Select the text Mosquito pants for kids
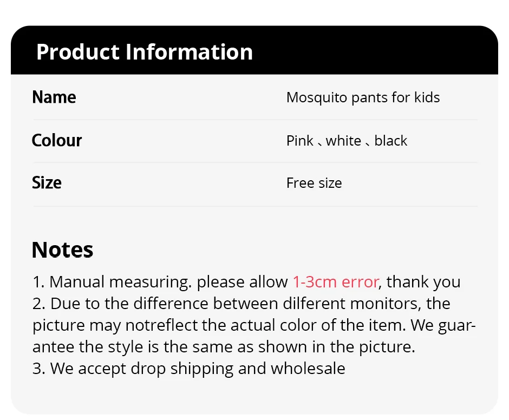Viewport: 509px width, 420px height. coord(363,98)
